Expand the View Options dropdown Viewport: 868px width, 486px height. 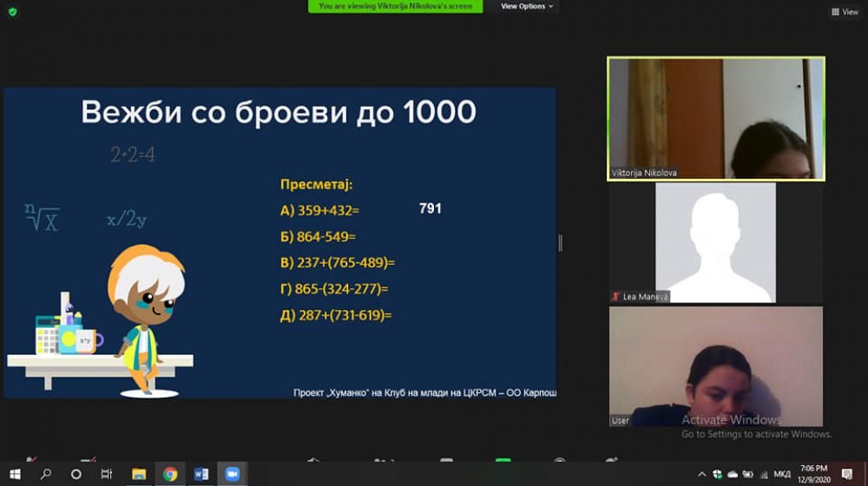(526, 6)
